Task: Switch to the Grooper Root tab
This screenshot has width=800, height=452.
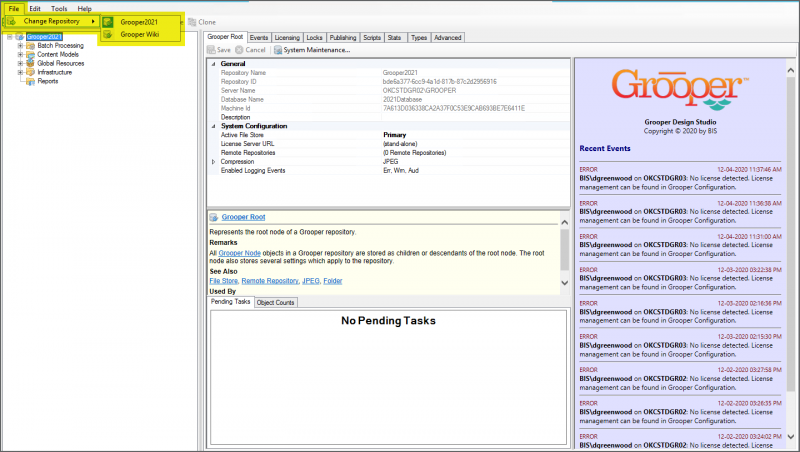Action: [225, 37]
